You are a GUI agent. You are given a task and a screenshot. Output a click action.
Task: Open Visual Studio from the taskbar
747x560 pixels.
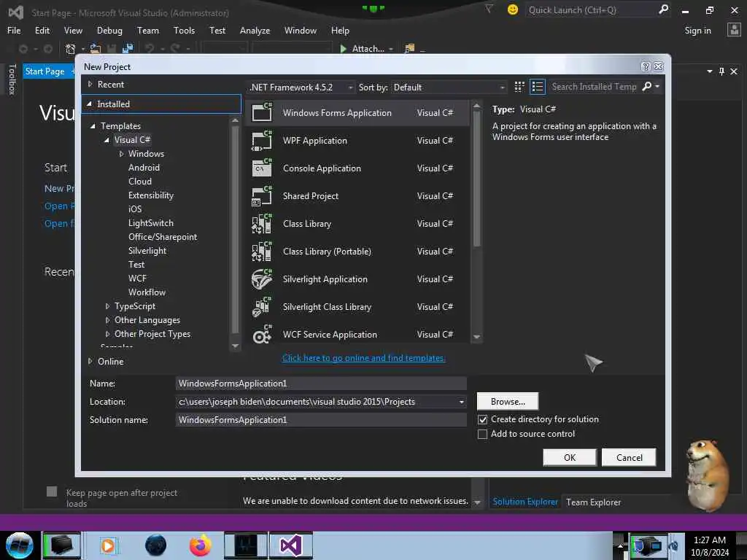[291, 545]
